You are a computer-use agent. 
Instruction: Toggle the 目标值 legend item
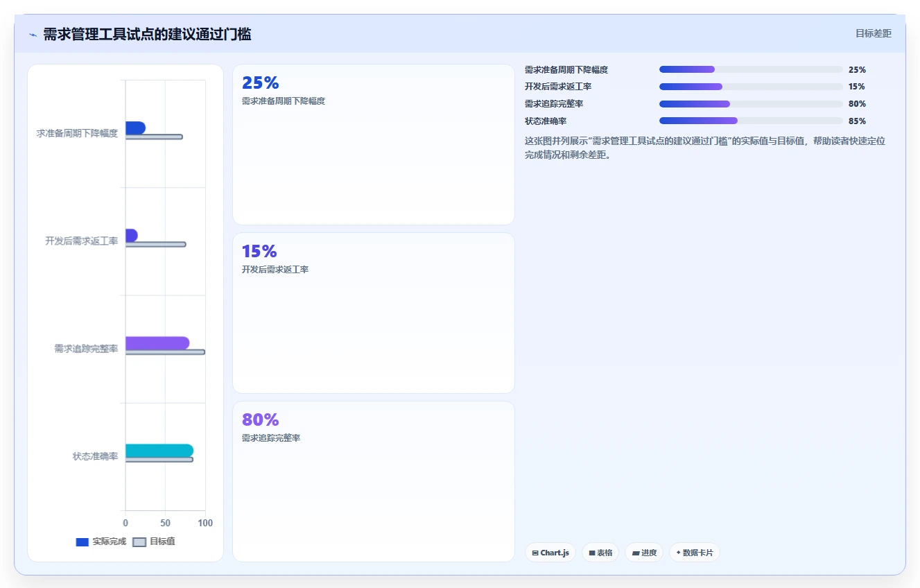coord(153,542)
